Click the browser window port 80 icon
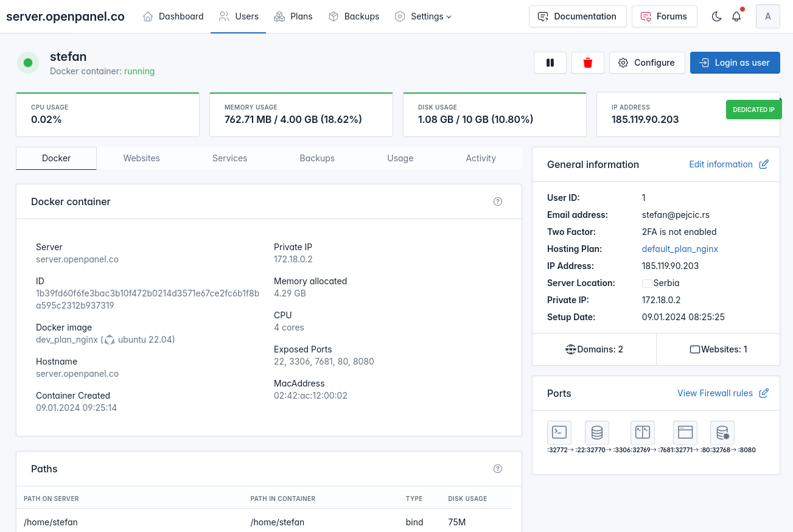 coord(685,432)
